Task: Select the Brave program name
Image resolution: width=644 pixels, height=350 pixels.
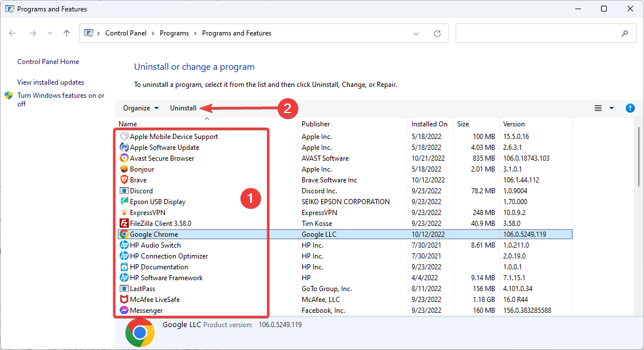Action: pyautogui.click(x=138, y=180)
